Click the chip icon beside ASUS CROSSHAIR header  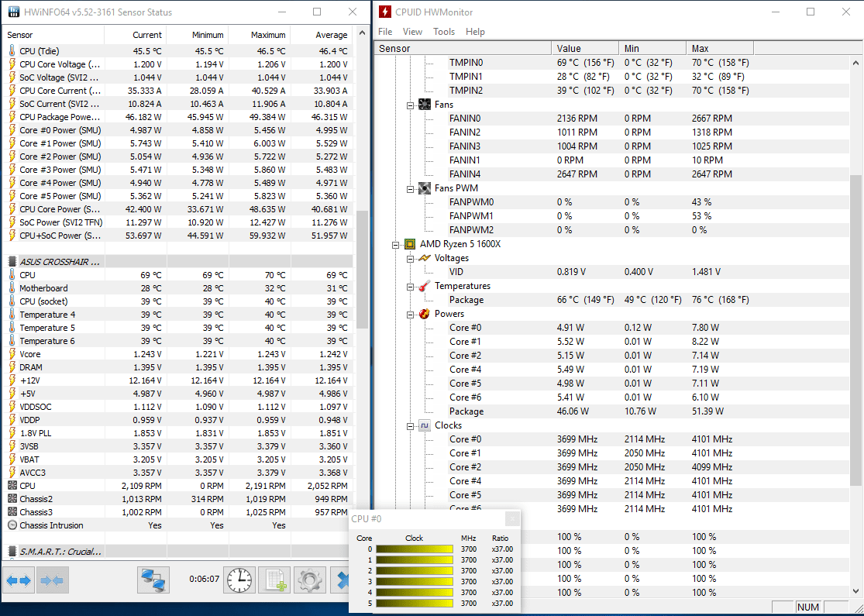tap(12, 261)
